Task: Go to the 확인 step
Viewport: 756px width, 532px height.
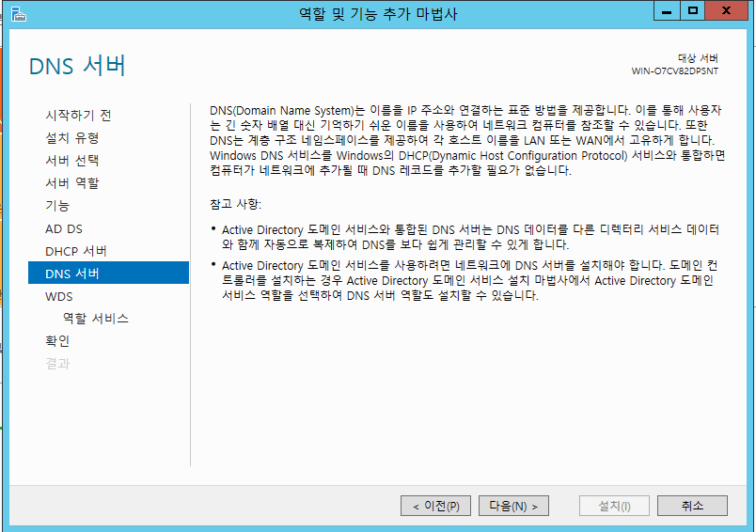Action: point(57,341)
